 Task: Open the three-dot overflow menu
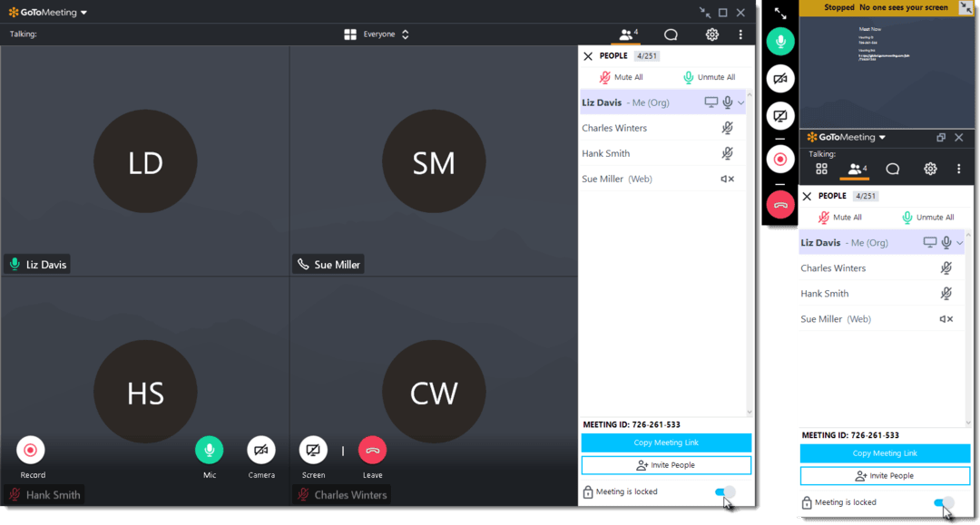(740, 34)
